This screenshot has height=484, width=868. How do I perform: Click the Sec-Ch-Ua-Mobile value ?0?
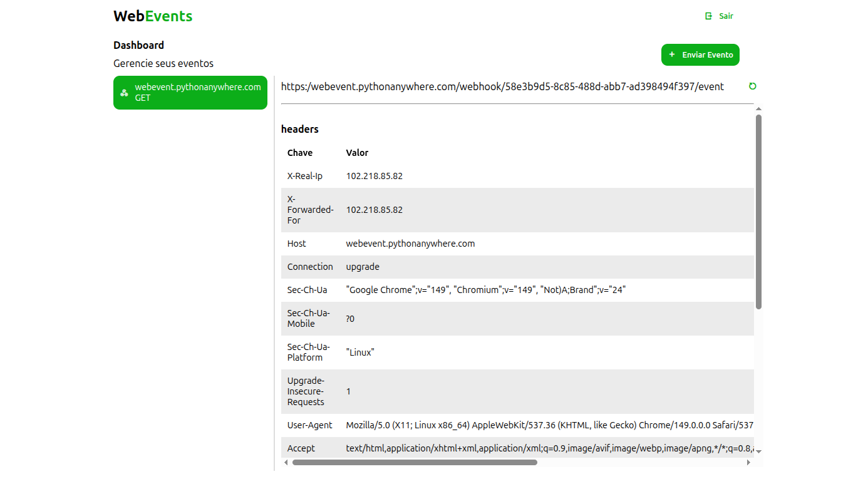pyautogui.click(x=350, y=319)
